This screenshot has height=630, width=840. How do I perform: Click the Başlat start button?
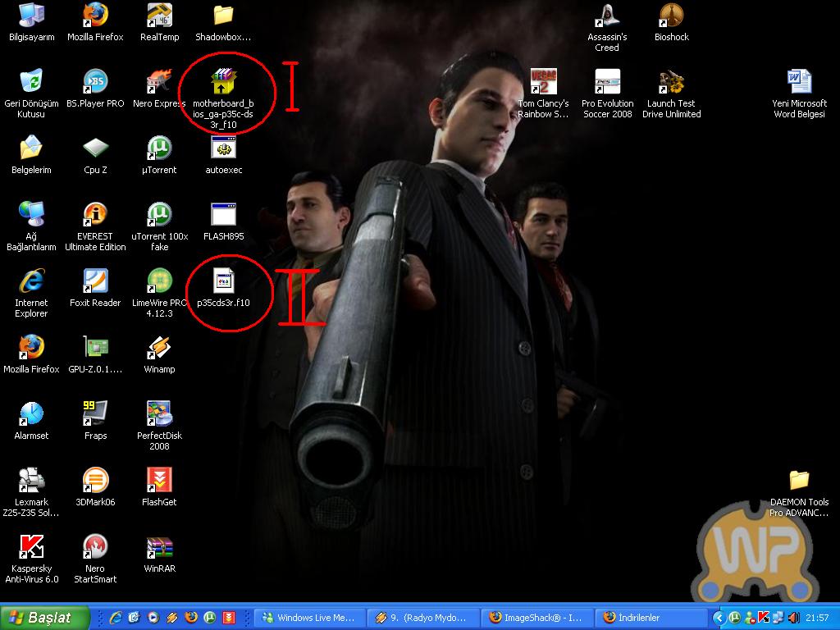[x=45, y=618]
